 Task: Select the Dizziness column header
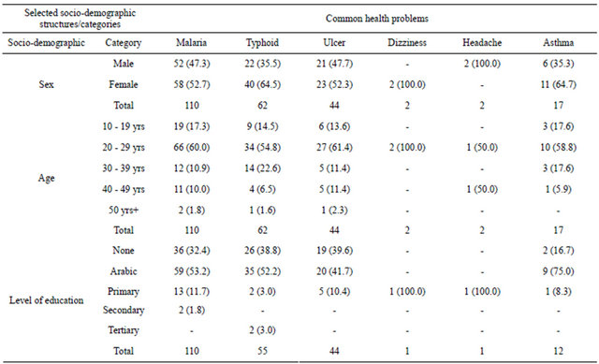pos(407,42)
